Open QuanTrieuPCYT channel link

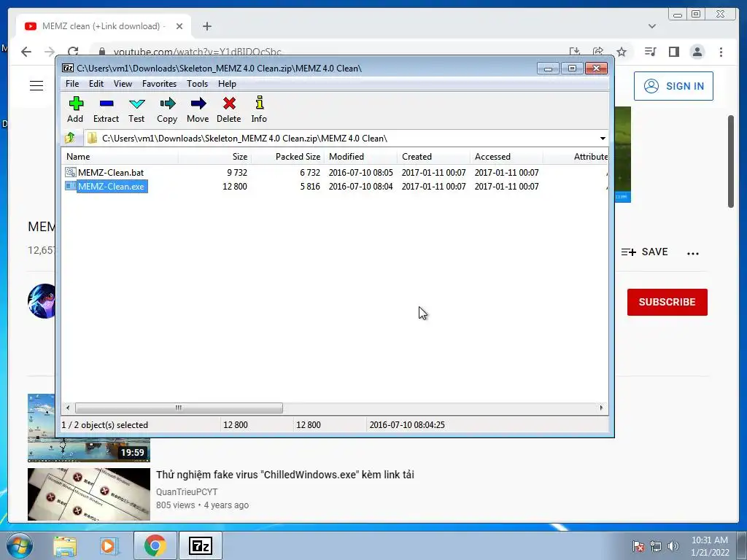pos(187,492)
